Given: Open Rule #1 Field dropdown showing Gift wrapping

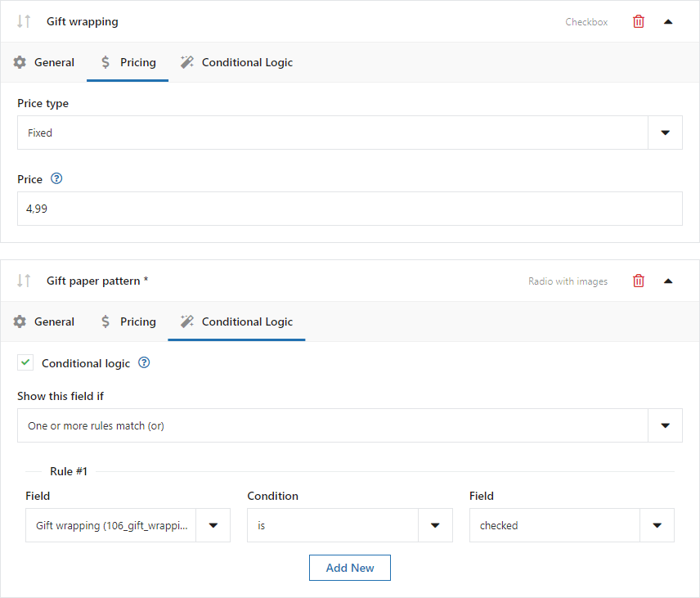Looking at the screenshot, I should [x=128, y=525].
